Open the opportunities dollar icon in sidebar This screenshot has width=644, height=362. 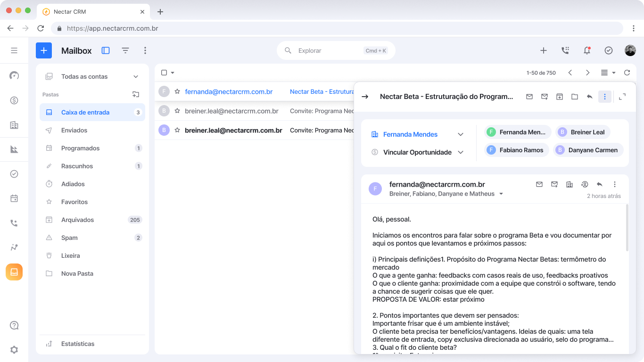(x=14, y=100)
